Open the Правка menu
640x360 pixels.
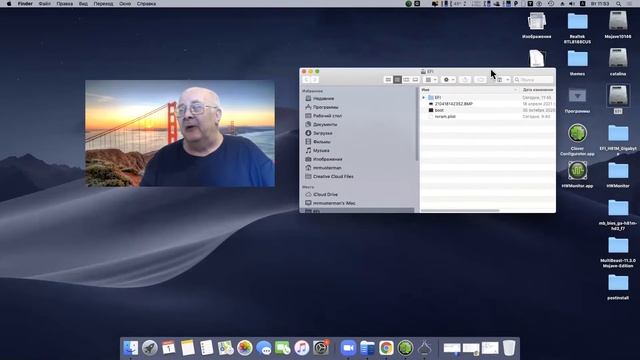tap(64, 4)
